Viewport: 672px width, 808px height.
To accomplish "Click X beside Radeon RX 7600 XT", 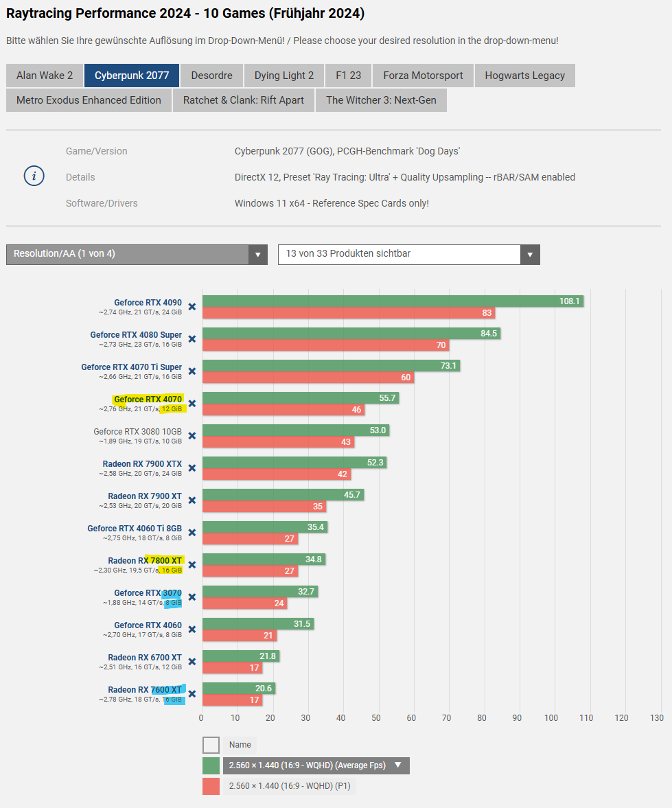I will click(x=192, y=694).
